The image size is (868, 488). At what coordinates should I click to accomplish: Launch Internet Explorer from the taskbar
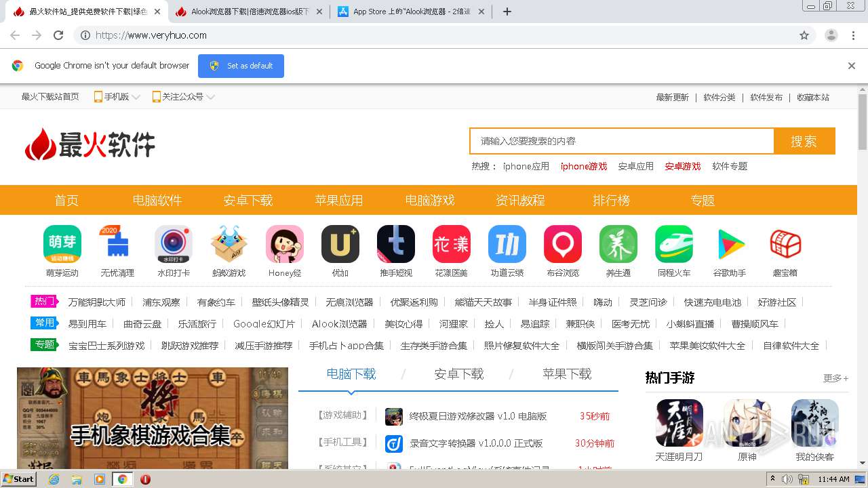54,479
